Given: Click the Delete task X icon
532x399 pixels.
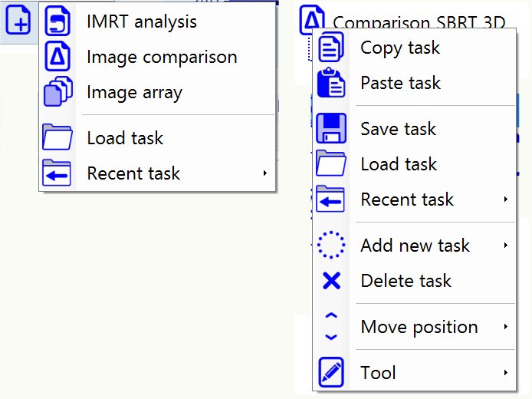Looking at the screenshot, I should [331, 281].
